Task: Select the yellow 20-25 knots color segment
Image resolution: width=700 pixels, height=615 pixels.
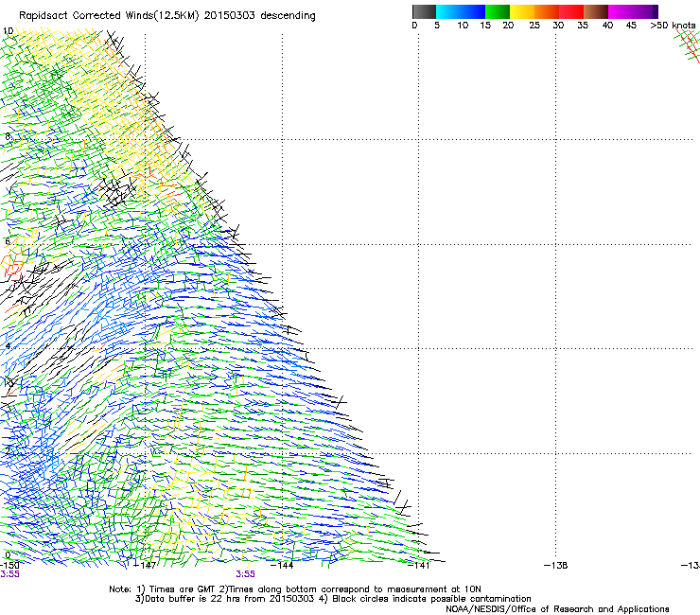Action: 522,11
